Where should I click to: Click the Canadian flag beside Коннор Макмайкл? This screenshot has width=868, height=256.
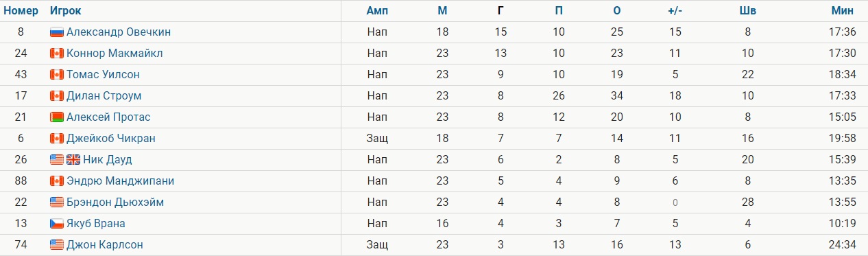tap(57, 54)
